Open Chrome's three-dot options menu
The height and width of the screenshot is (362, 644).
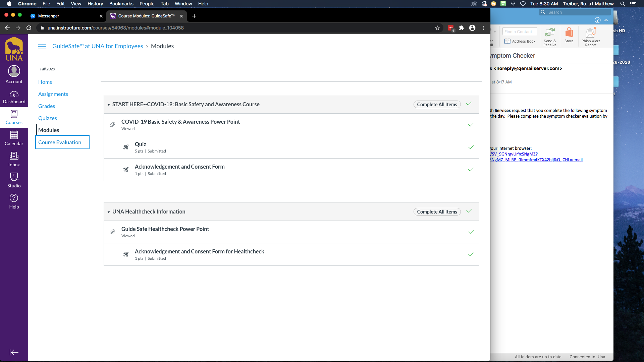click(483, 28)
